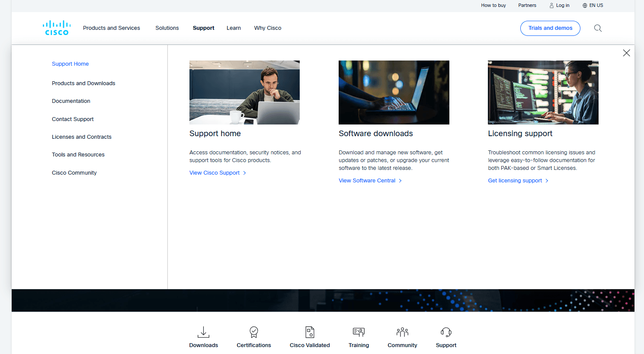Click the Support headset icon
This screenshot has width=644, height=354.
click(x=446, y=332)
